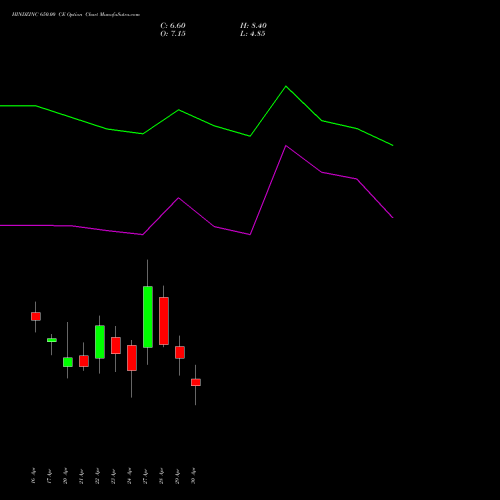Select the 27 Apr date label

click(145, 476)
